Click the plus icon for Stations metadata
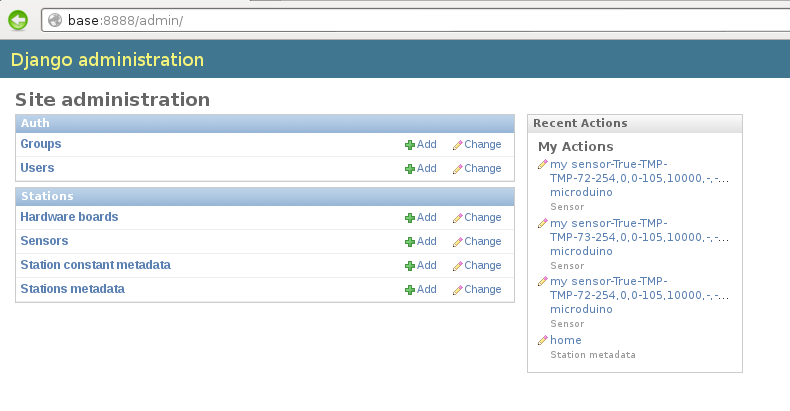The width and height of the screenshot is (790, 411). tap(410, 290)
